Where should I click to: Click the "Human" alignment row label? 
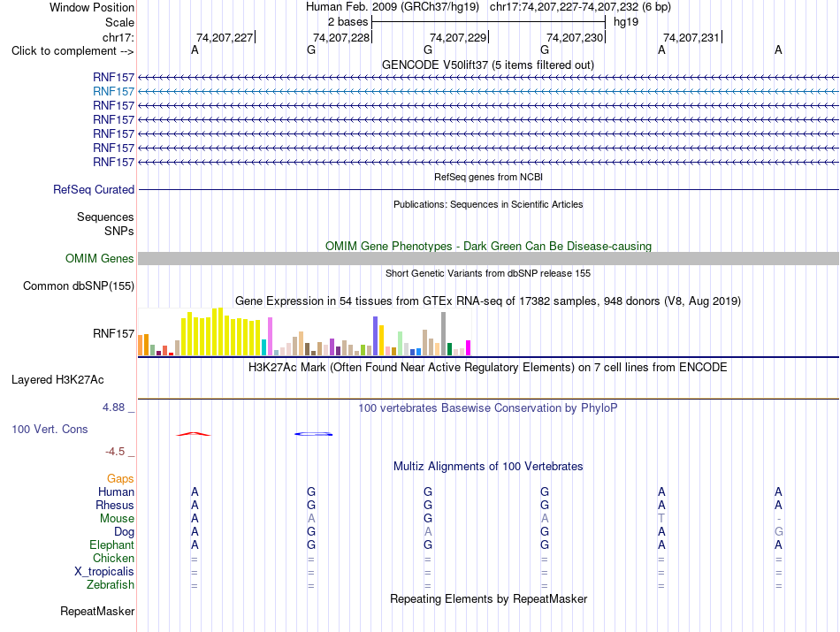pyautogui.click(x=116, y=491)
